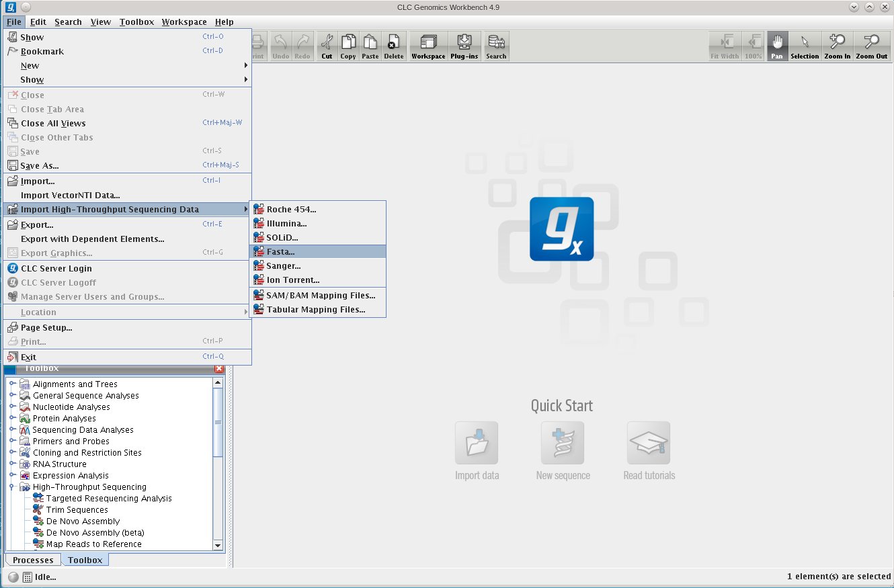This screenshot has width=894, height=588.
Task: Open the Help menu
Action: point(225,22)
